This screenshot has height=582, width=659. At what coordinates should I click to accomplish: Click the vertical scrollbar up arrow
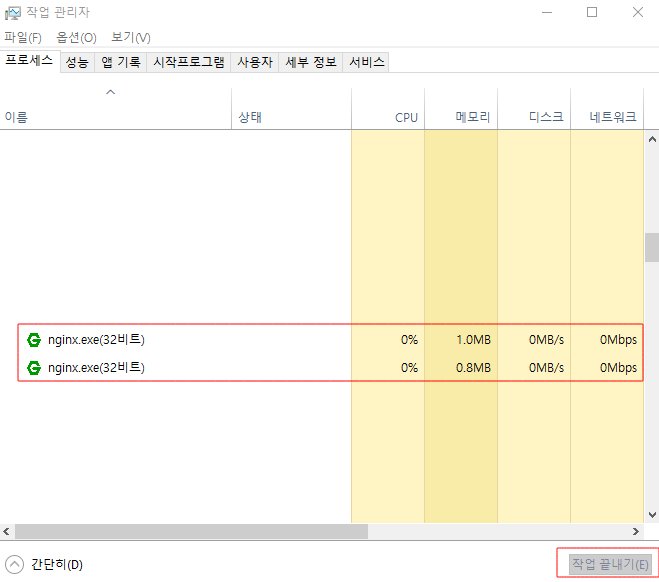[x=652, y=139]
